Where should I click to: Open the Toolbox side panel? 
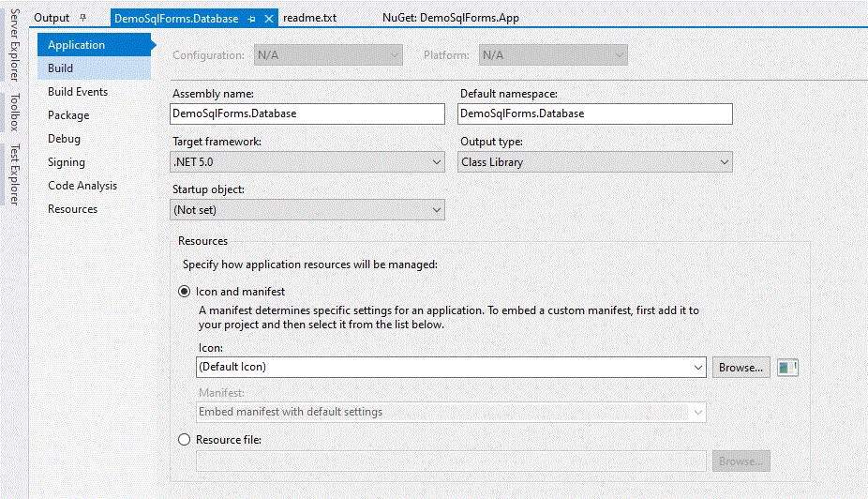pyautogui.click(x=15, y=112)
